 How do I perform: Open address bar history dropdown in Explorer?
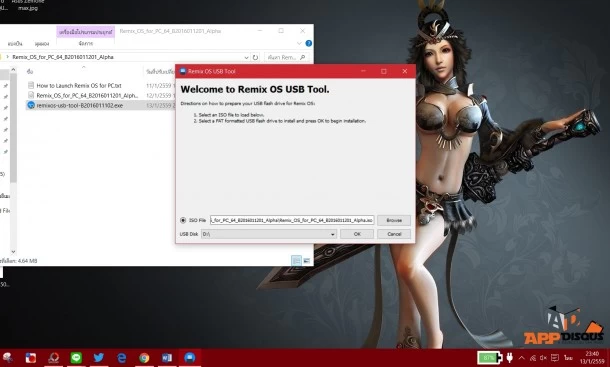click(x=246, y=57)
